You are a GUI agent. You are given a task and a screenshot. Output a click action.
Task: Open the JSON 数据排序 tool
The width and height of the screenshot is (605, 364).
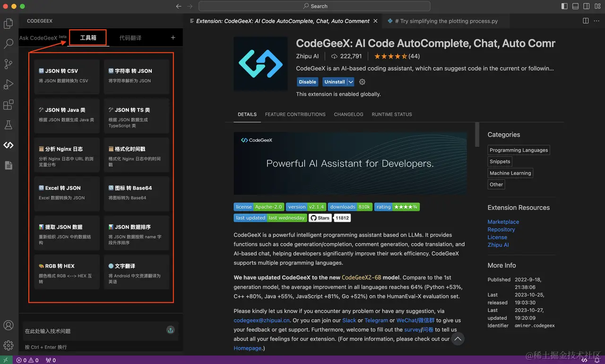136,233
